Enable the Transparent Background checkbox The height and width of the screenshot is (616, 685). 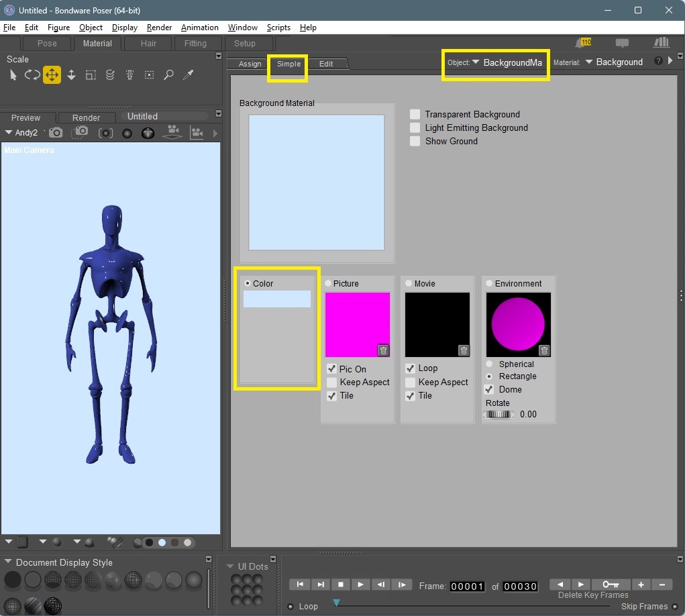coord(415,115)
